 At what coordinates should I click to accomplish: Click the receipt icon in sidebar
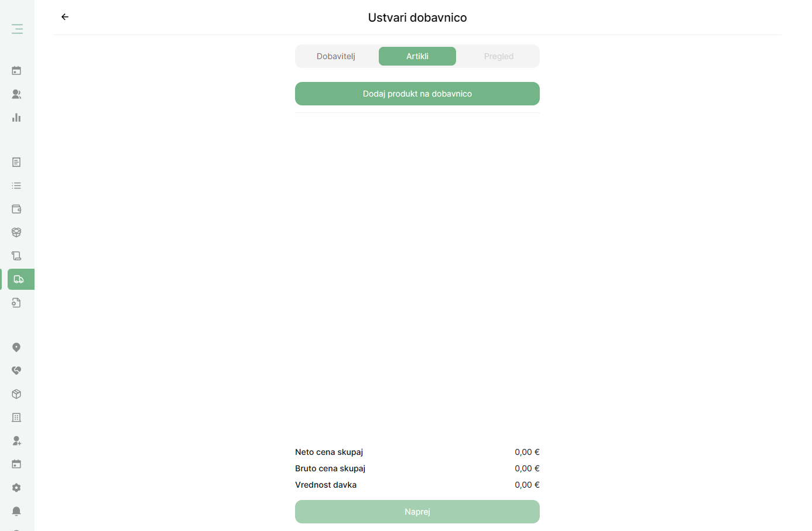pos(16,162)
